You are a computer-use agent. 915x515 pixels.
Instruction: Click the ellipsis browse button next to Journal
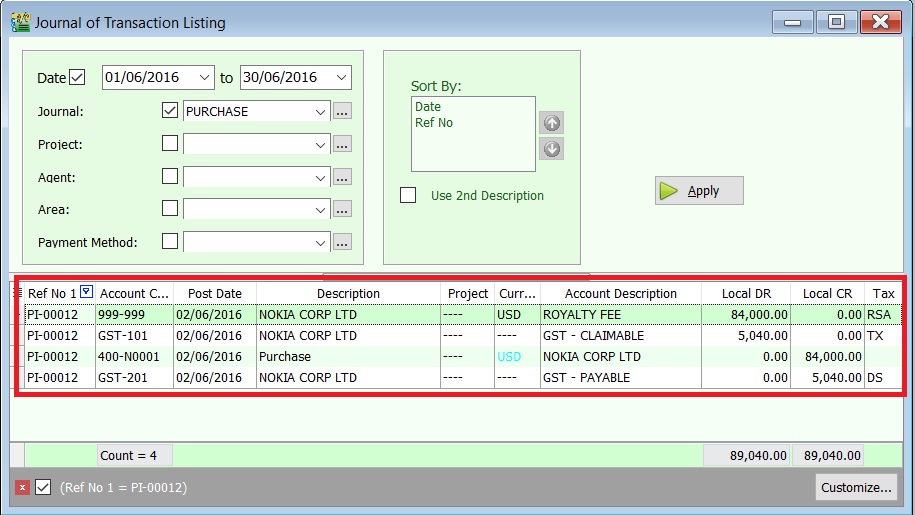(x=343, y=112)
